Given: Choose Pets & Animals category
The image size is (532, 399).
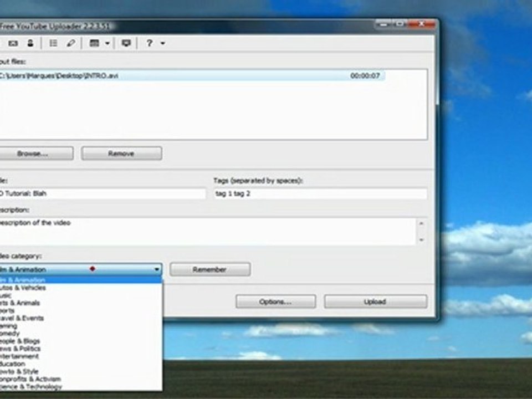Looking at the screenshot, I should pos(81,303).
